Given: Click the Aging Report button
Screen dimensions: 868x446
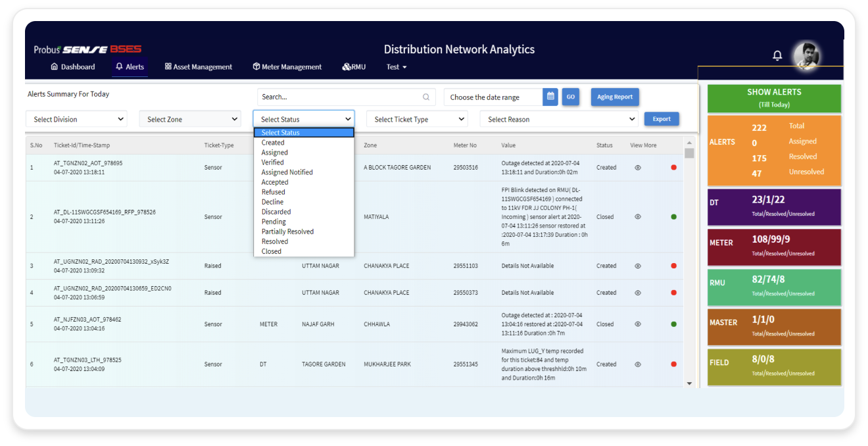Looking at the screenshot, I should (x=614, y=97).
